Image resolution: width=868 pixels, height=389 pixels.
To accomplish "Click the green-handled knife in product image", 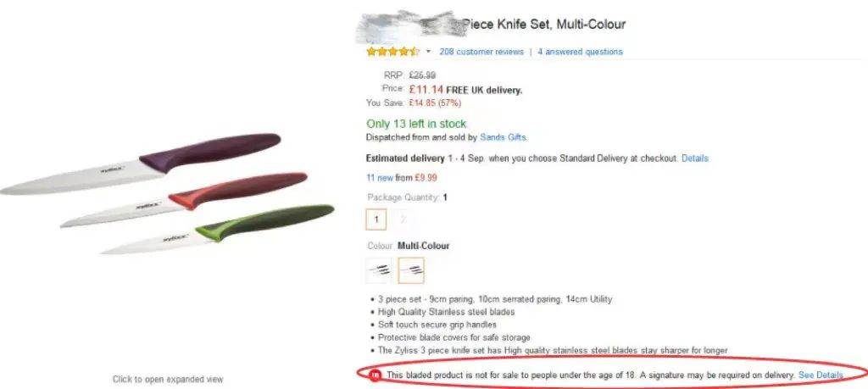I will click(x=218, y=229).
